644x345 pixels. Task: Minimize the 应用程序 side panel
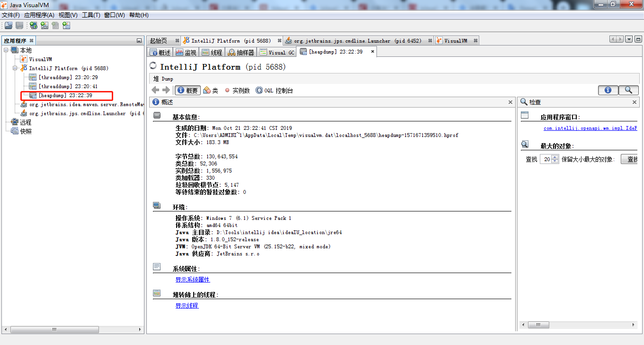coord(139,41)
